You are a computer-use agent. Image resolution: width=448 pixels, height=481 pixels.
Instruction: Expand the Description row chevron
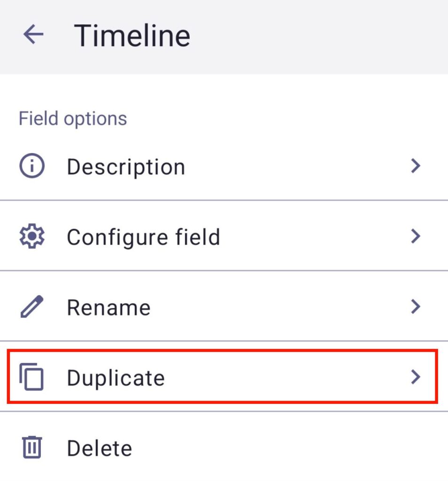[415, 166]
